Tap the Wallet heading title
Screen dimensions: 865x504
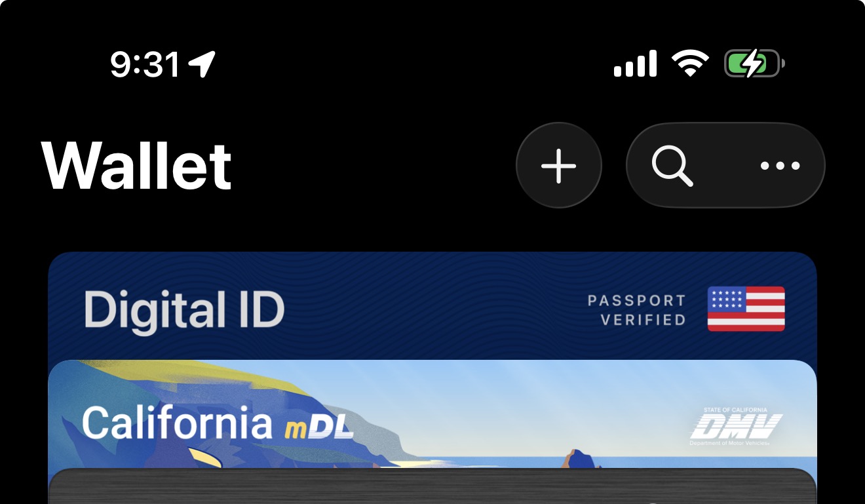coord(137,165)
